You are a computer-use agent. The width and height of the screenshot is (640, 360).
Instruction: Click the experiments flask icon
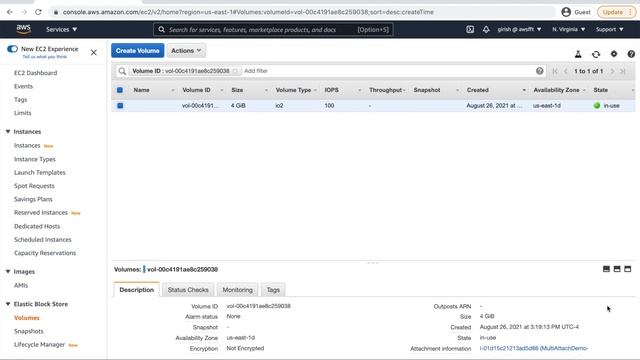(578, 54)
